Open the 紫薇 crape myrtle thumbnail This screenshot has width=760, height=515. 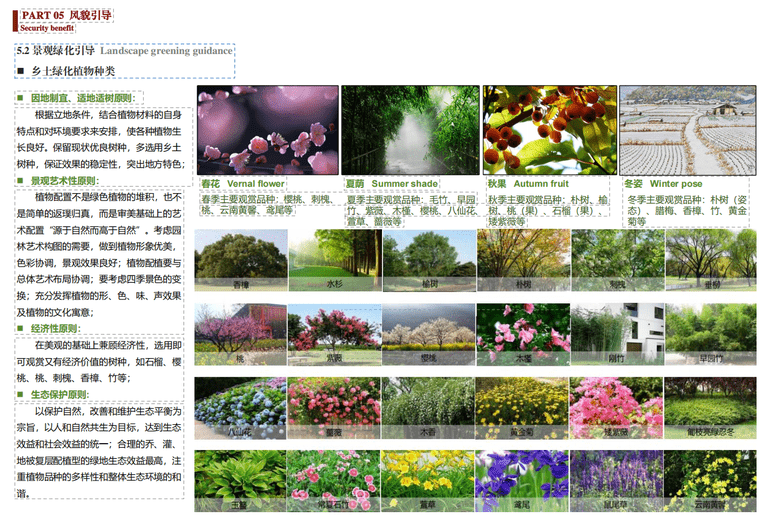(x=334, y=334)
